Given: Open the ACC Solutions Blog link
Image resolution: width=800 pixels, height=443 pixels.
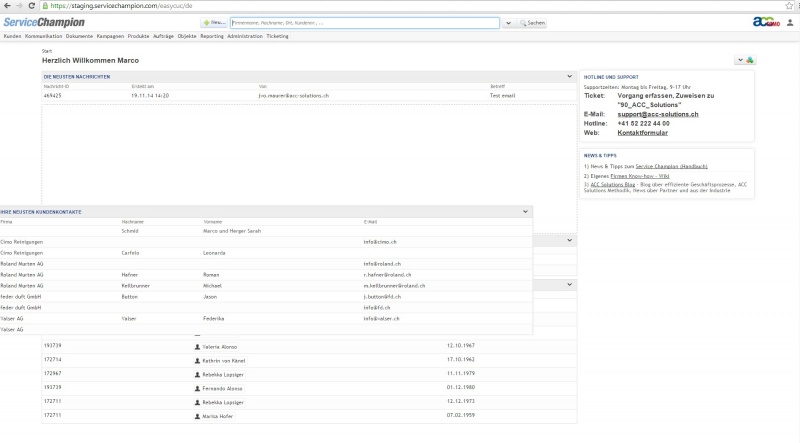Looking at the screenshot, I should point(613,185).
